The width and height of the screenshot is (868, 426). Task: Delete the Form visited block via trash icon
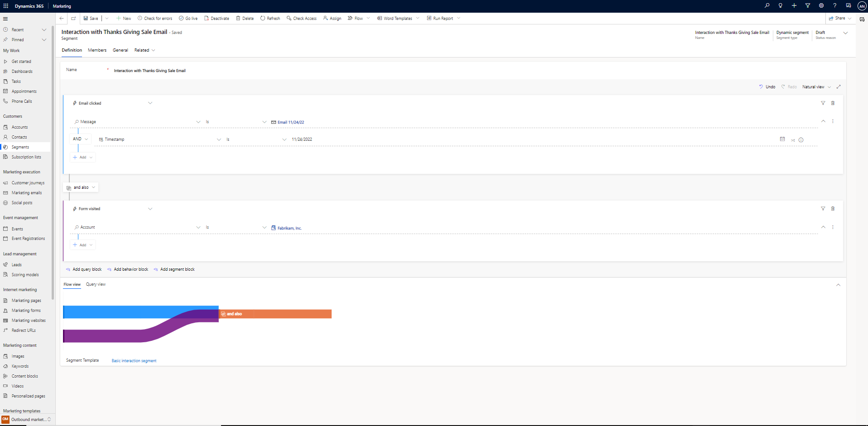coord(833,209)
